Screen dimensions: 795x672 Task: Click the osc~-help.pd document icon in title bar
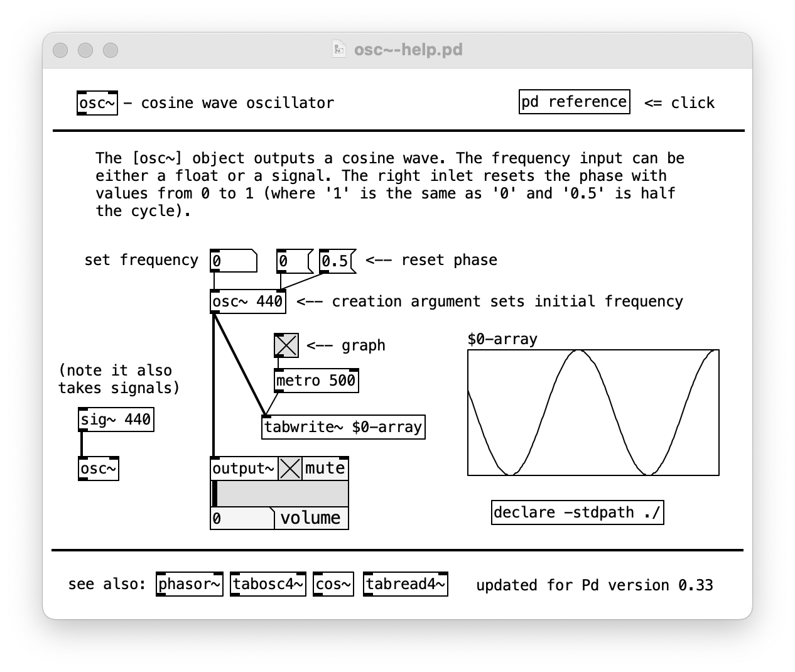(339, 50)
